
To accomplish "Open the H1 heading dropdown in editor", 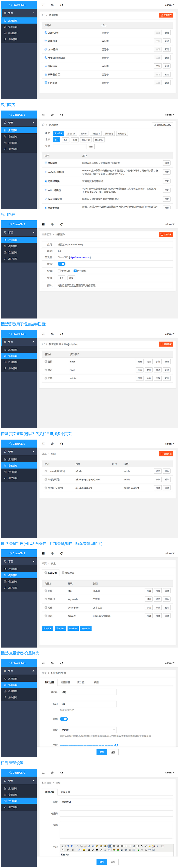I will coord(63,849).
